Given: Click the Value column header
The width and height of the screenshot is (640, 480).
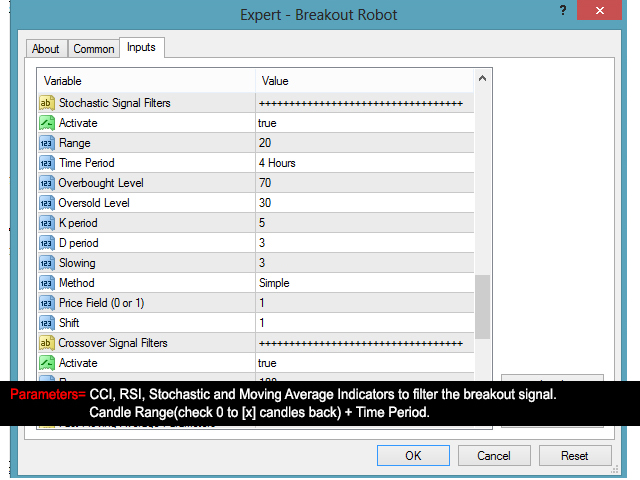Looking at the screenshot, I should pos(275,81).
